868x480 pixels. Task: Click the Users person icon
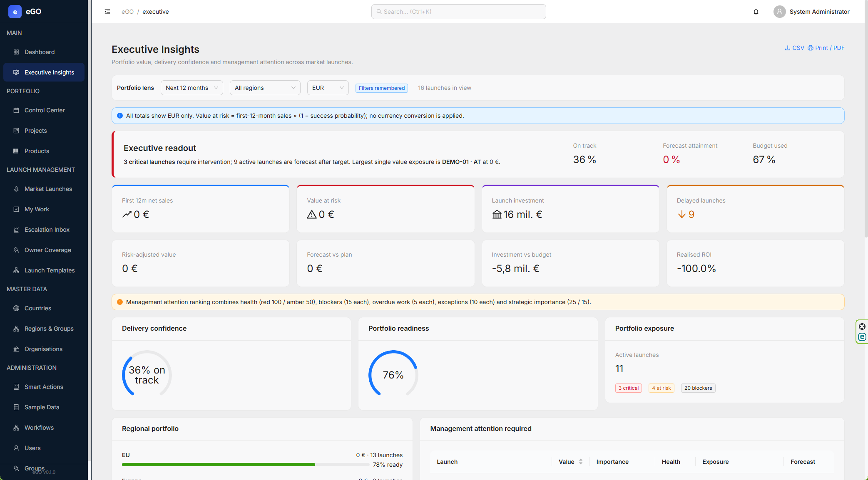tap(16, 448)
